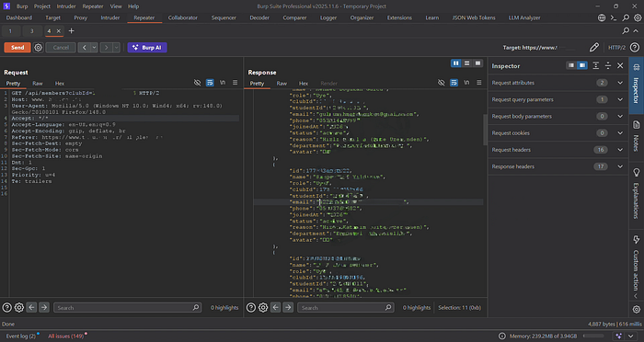Expand all Inspector sections icon
Viewport: 644px width, 342px height.
[x=596, y=65]
